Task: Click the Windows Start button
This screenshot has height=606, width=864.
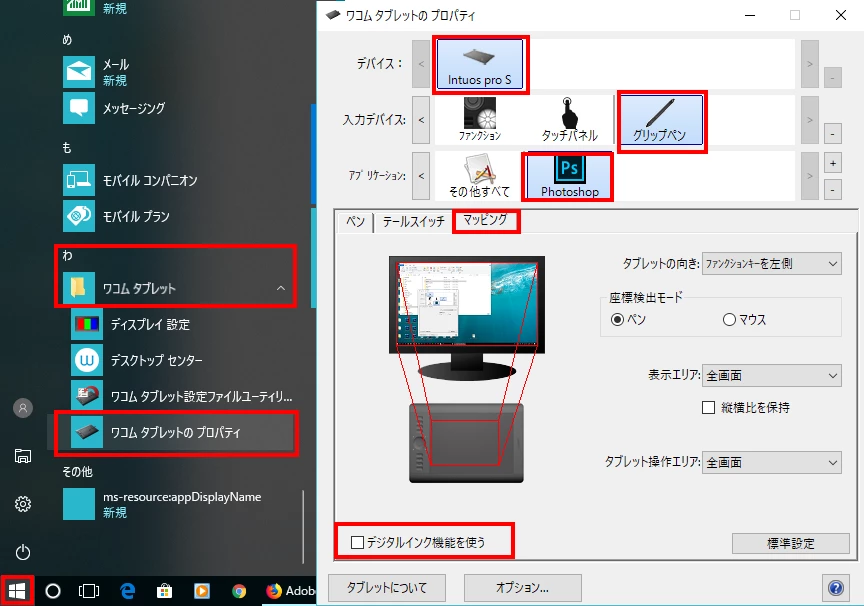Action: 17,591
